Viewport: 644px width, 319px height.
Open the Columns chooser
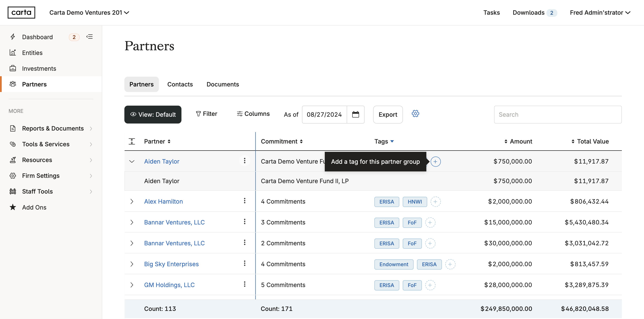(x=253, y=114)
